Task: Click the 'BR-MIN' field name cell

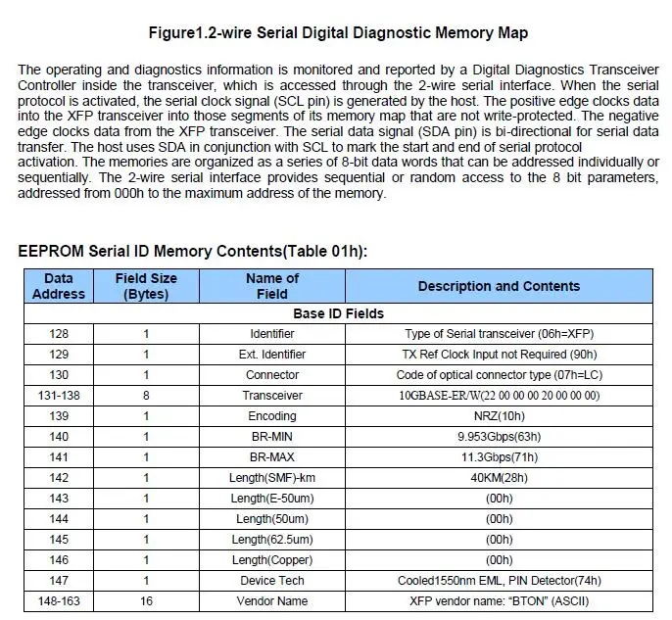Action: pyautogui.click(x=272, y=437)
